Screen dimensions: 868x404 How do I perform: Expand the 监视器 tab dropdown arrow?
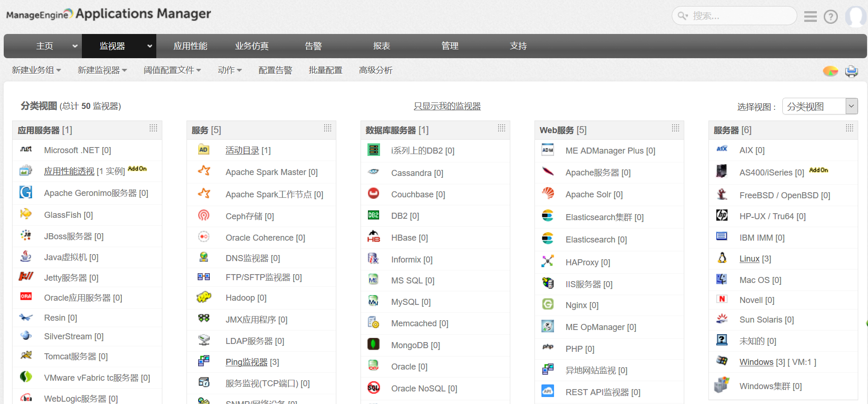click(150, 46)
